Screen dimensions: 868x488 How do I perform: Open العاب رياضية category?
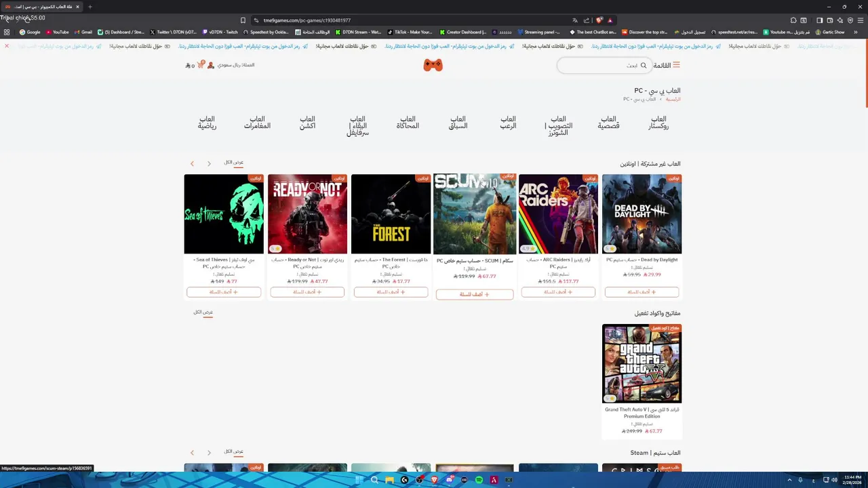click(207, 123)
